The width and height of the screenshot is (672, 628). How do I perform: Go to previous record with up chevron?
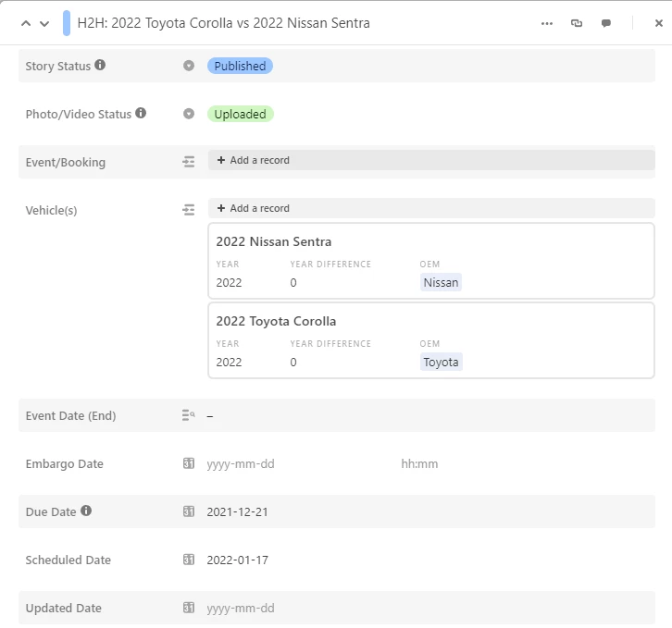(x=26, y=23)
